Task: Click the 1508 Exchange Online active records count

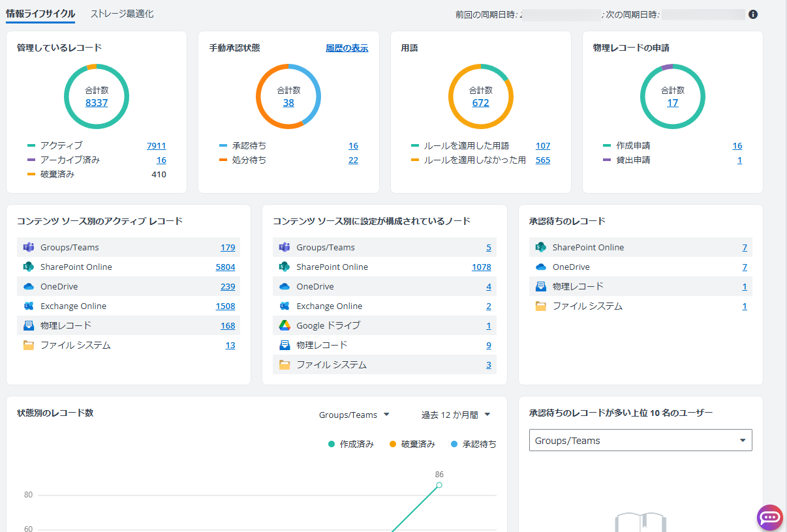Action: click(x=226, y=306)
